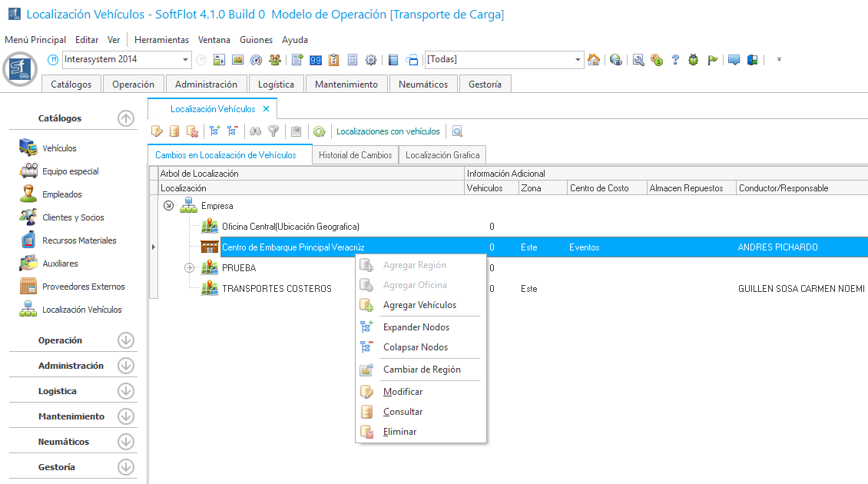This screenshot has height=484, width=868.
Task: Select Eliminar in the context menu
Action: [x=399, y=432]
